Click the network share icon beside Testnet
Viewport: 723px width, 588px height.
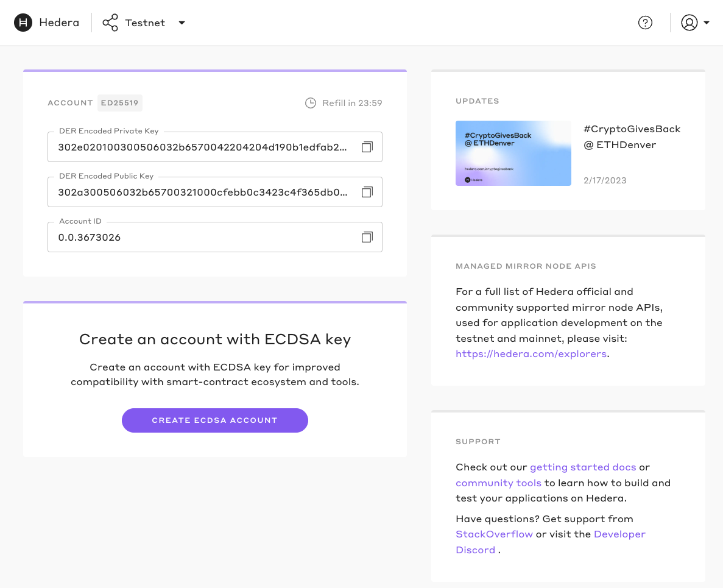(110, 23)
